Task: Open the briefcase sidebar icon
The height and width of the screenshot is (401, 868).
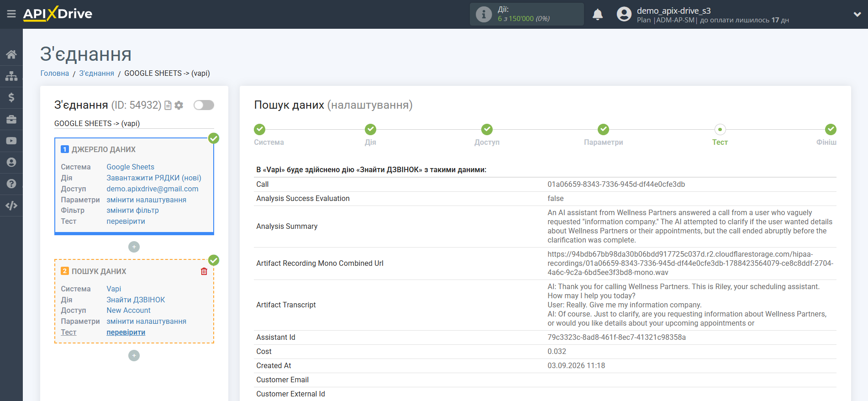Action: [11, 119]
